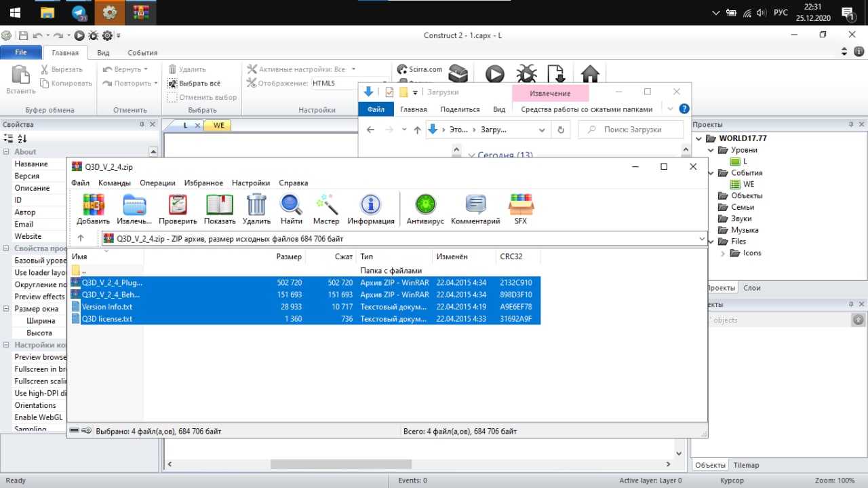The image size is (868, 488).
Task: Switch to the Слои tab
Action: [x=752, y=288]
